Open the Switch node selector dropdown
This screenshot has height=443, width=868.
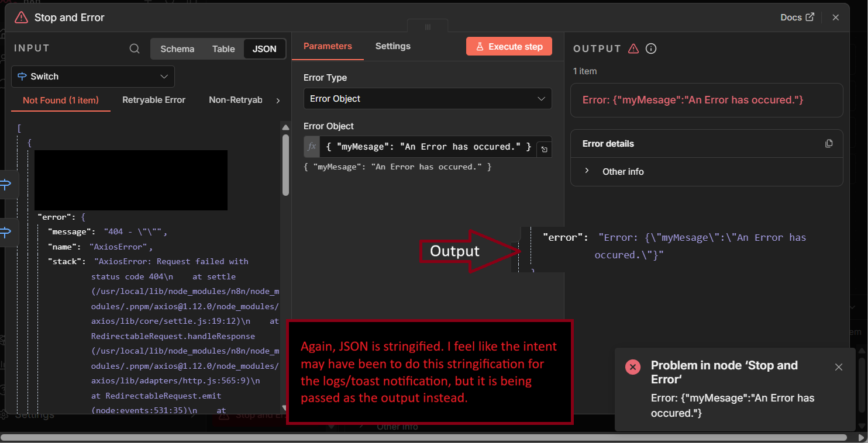(93, 77)
